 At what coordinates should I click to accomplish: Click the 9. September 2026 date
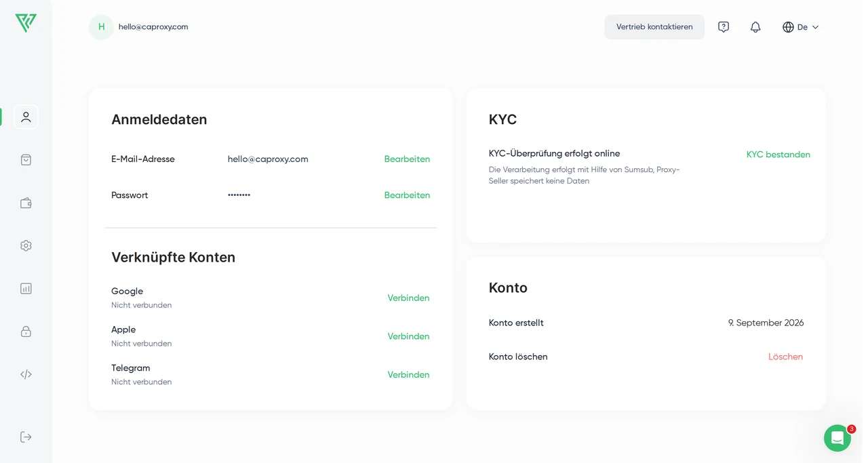(766, 323)
